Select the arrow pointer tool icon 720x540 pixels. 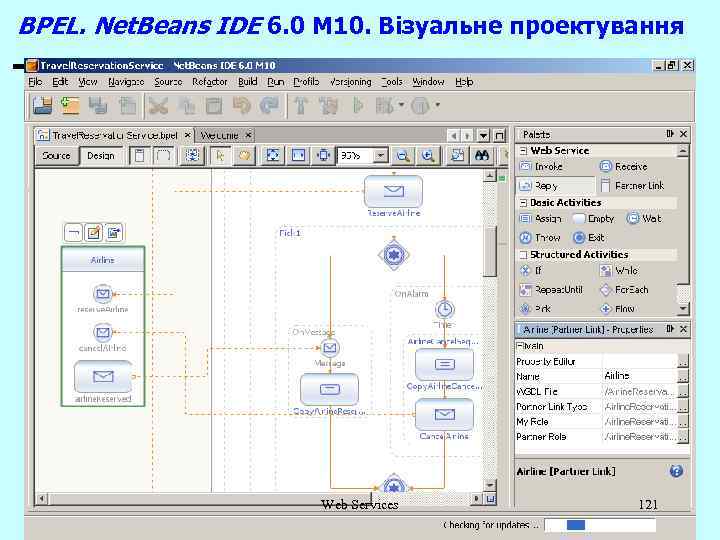(220, 156)
